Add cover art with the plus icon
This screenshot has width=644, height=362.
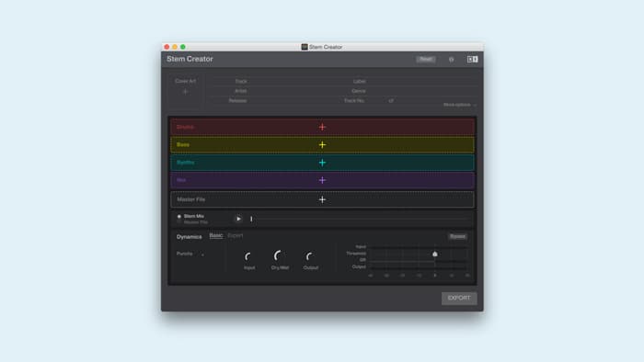pos(185,92)
